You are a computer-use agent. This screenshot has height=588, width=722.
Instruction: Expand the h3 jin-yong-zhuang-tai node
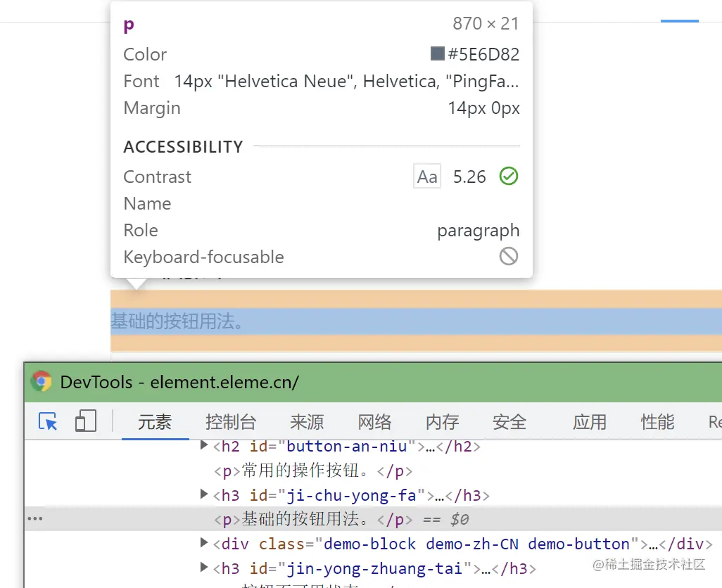tap(203, 568)
